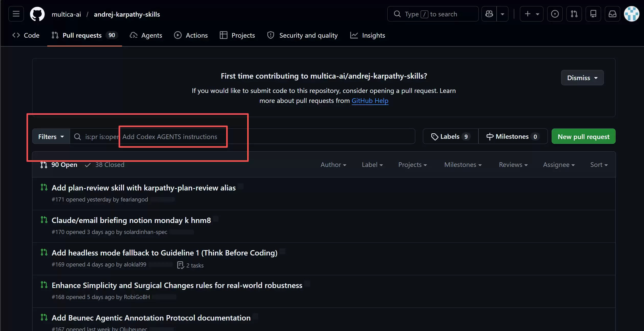Go to GitHub homepage via Octocat logo
Image resolution: width=644 pixels, height=331 pixels.
37,14
